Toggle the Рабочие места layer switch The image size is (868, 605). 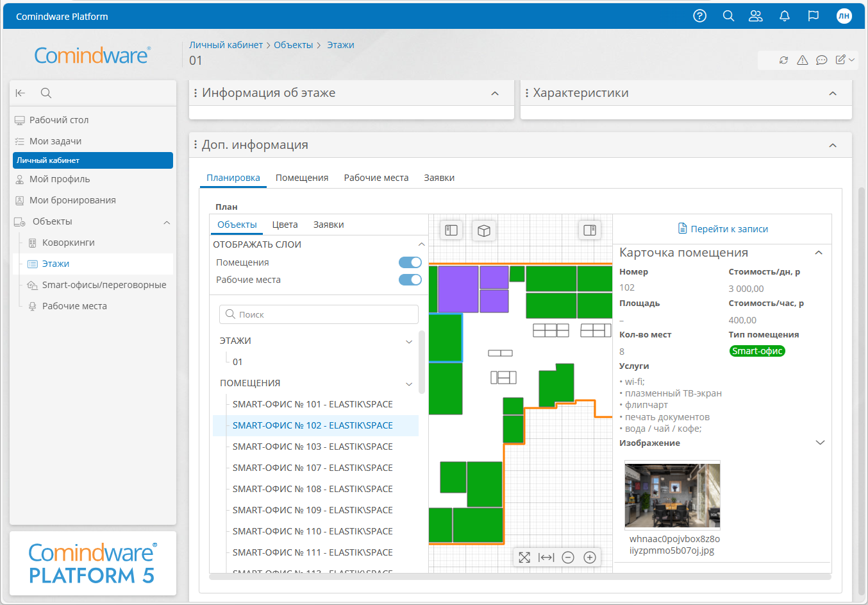pyautogui.click(x=410, y=280)
